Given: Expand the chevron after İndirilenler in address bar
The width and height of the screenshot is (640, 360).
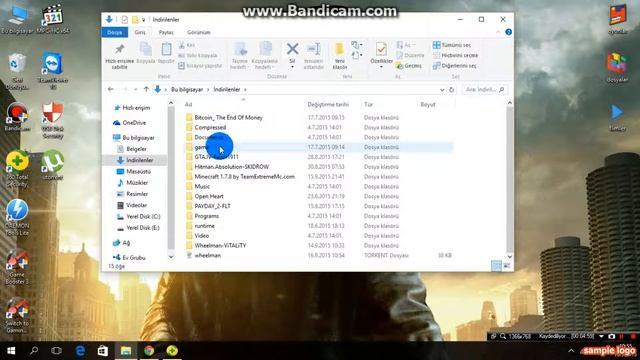Looking at the screenshot, I should [245, 89].
